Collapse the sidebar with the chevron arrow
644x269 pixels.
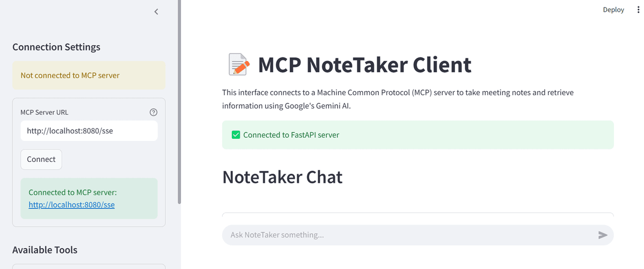tap(156, 11)
